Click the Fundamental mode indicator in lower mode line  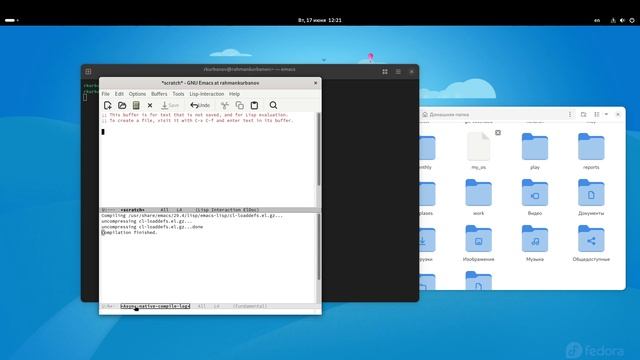[250, 306]
